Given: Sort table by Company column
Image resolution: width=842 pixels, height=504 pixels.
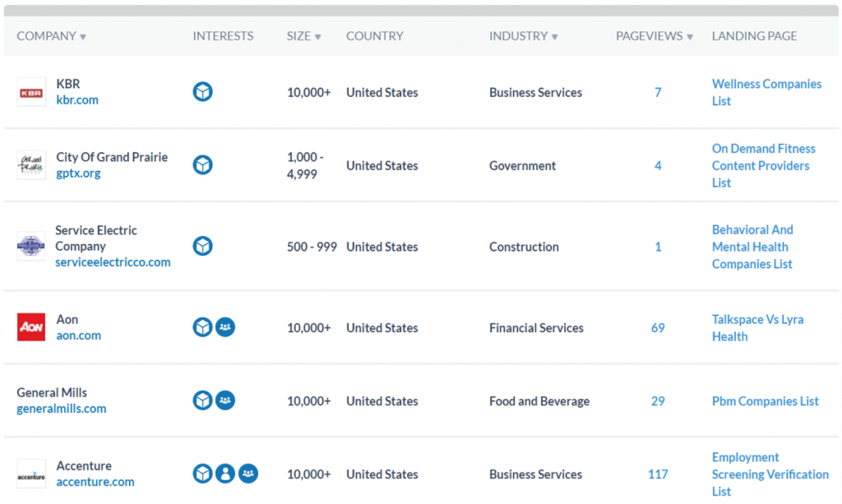Looking at the screenshot, I should (51, 36).
